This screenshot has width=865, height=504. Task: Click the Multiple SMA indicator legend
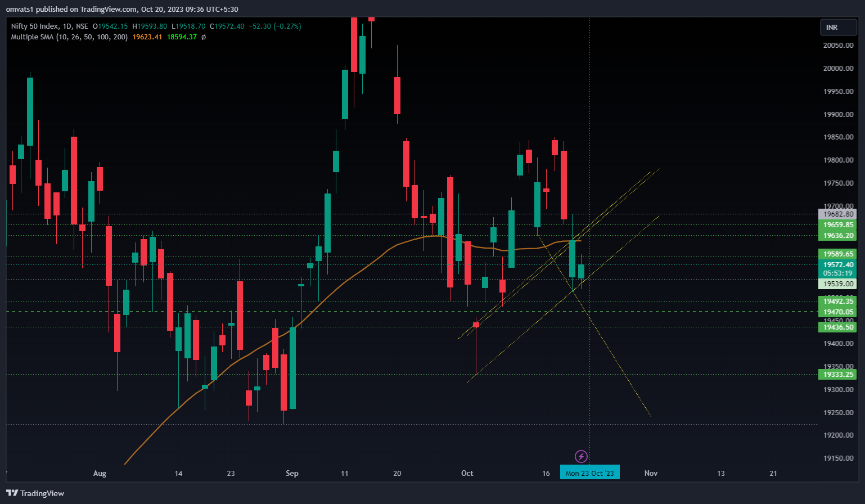69,37
